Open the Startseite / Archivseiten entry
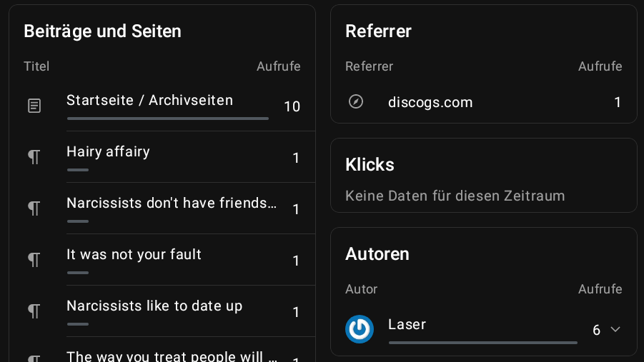The width and height of the screenshot is (644, 362). (x=149, y=100)
